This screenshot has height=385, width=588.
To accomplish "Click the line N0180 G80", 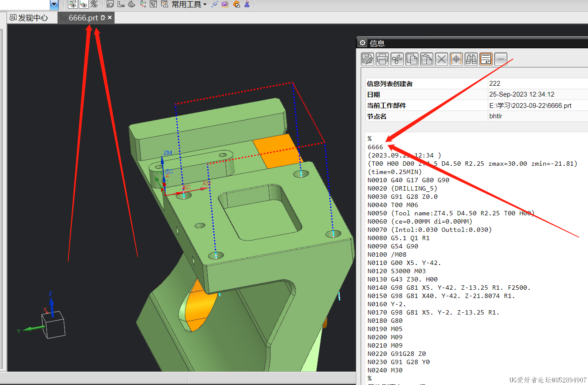I will [385, 321].
